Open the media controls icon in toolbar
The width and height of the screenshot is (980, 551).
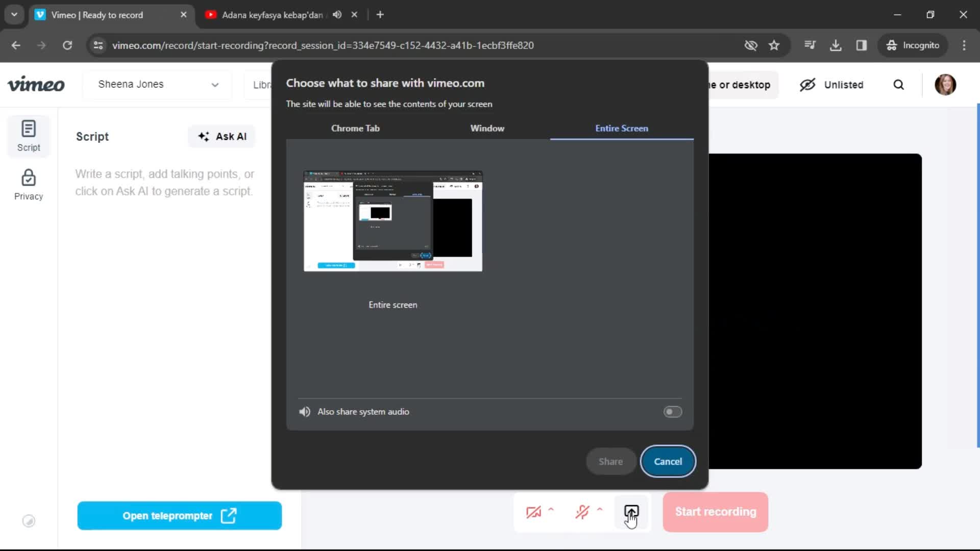coord(810,45)
